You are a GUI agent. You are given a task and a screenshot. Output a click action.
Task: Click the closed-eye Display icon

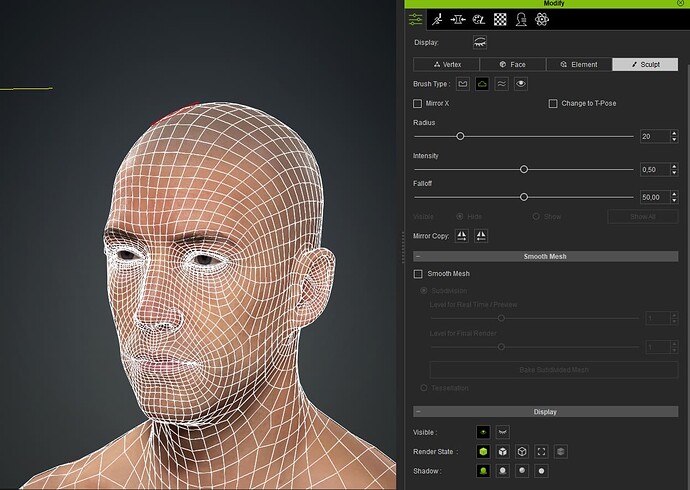coord(480,43)
